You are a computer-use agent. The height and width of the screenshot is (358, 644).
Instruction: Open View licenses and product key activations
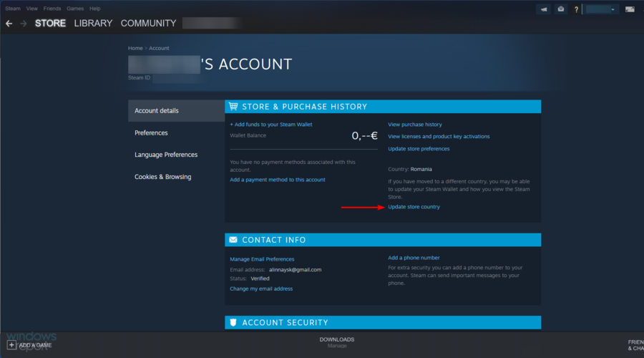click(x=439, y=137)
